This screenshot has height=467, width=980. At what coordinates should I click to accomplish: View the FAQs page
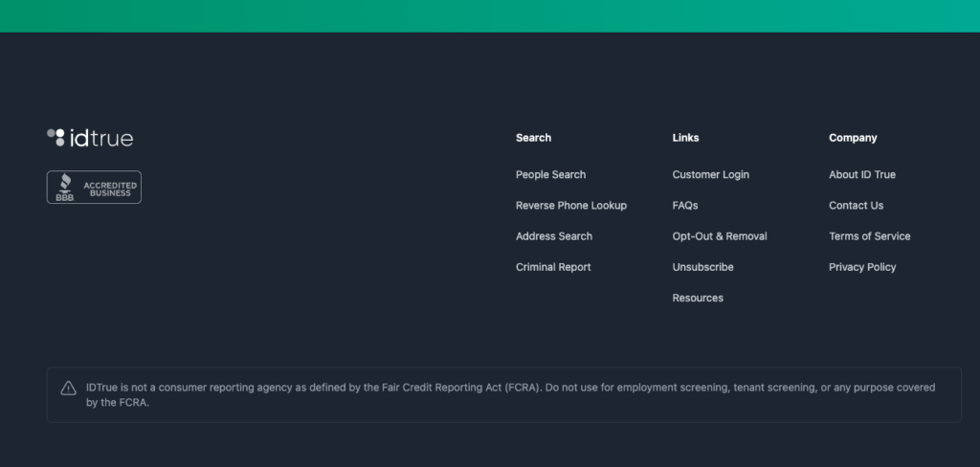click(x=685, y=206)
